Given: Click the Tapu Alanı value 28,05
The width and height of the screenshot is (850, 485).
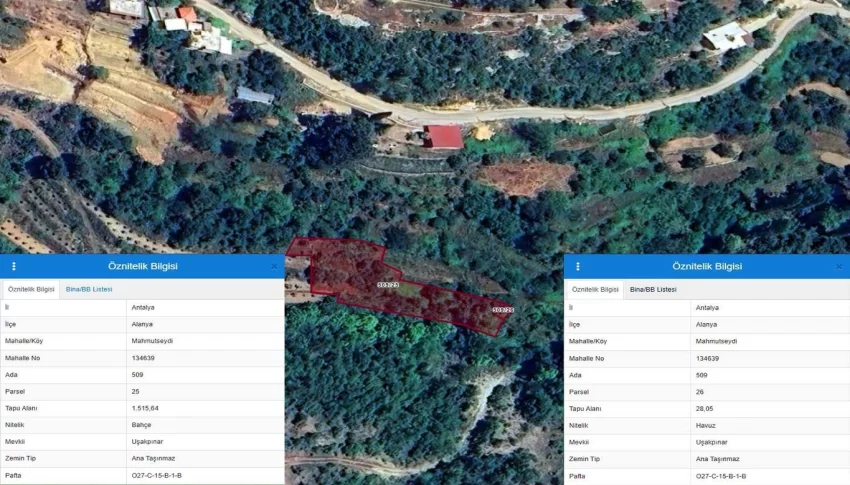Looking at the screenshot, I should pyautogui.click(x=705, y=409).
